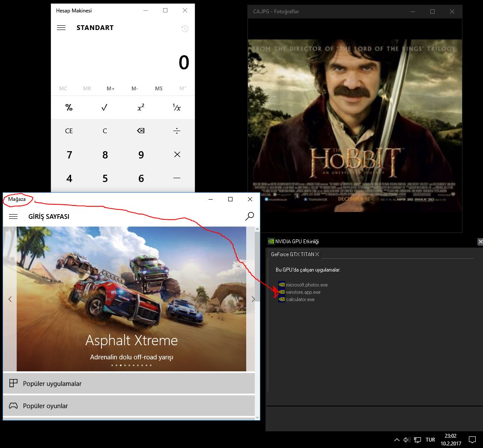Open Calculator history panel icon

click(185, 29)
